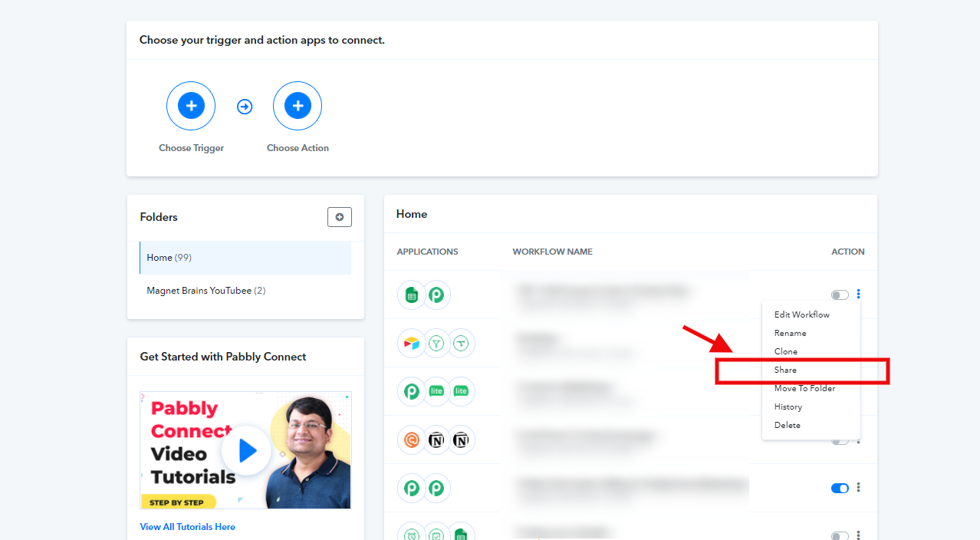Click the Airtable app icon

pos(412,343)
